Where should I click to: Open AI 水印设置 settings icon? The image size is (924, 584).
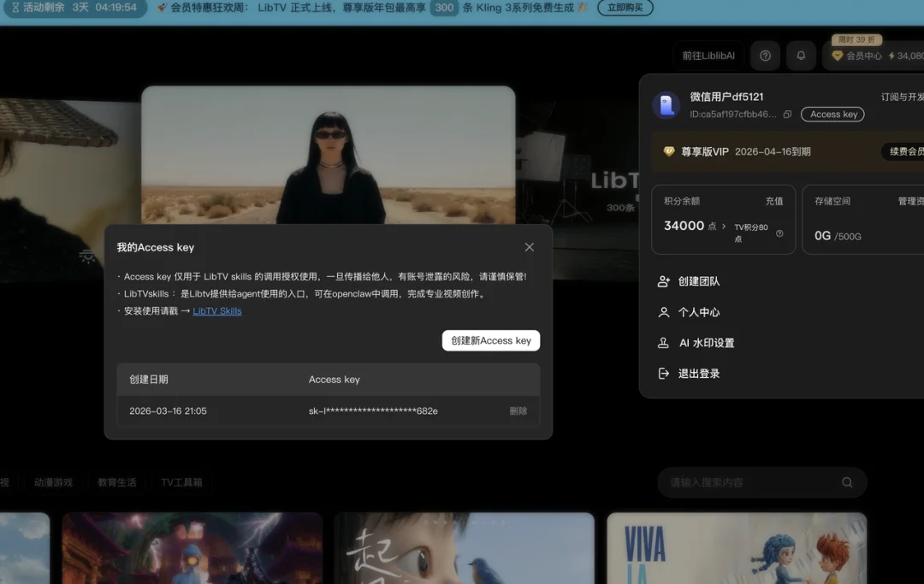[664, 342]
